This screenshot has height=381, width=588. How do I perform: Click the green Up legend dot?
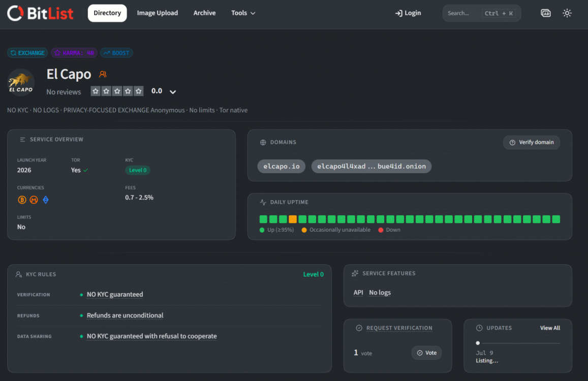(262, 230)
